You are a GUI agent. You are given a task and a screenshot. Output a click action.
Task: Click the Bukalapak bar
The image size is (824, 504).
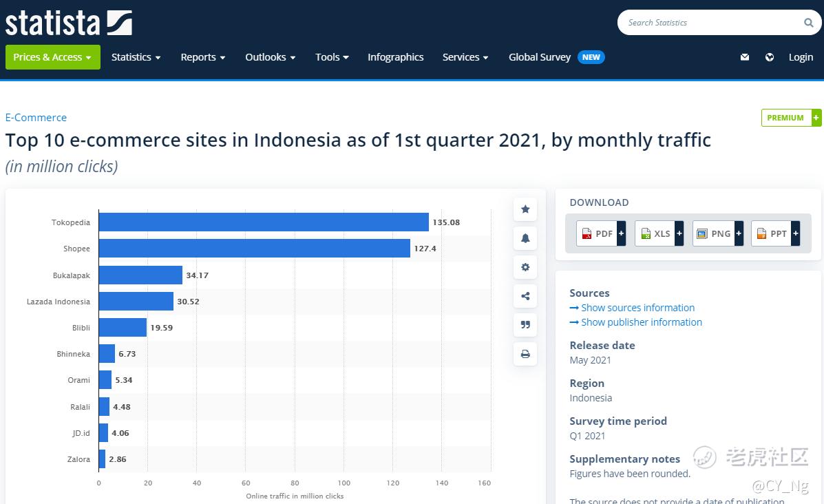pyautogui.click(x=140, y=275)
